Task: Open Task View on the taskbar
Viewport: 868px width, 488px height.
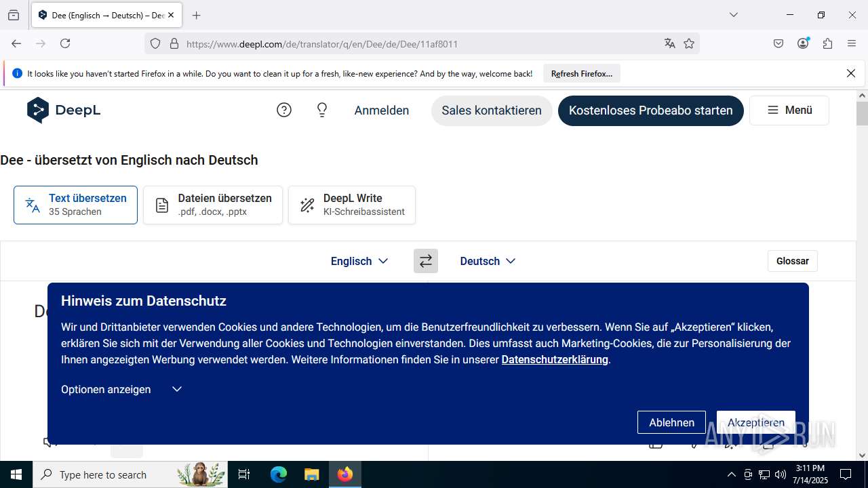Action: (x=244, y=474)
